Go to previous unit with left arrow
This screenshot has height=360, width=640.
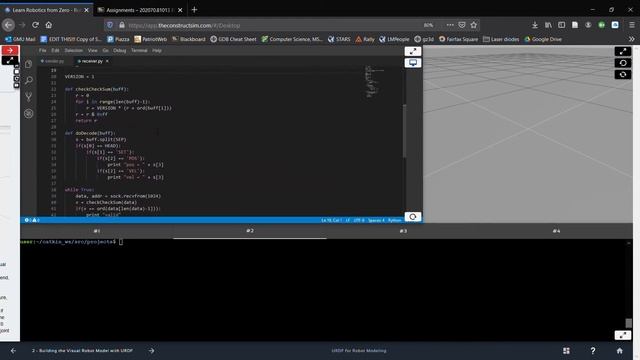click(x=13, y=351)
